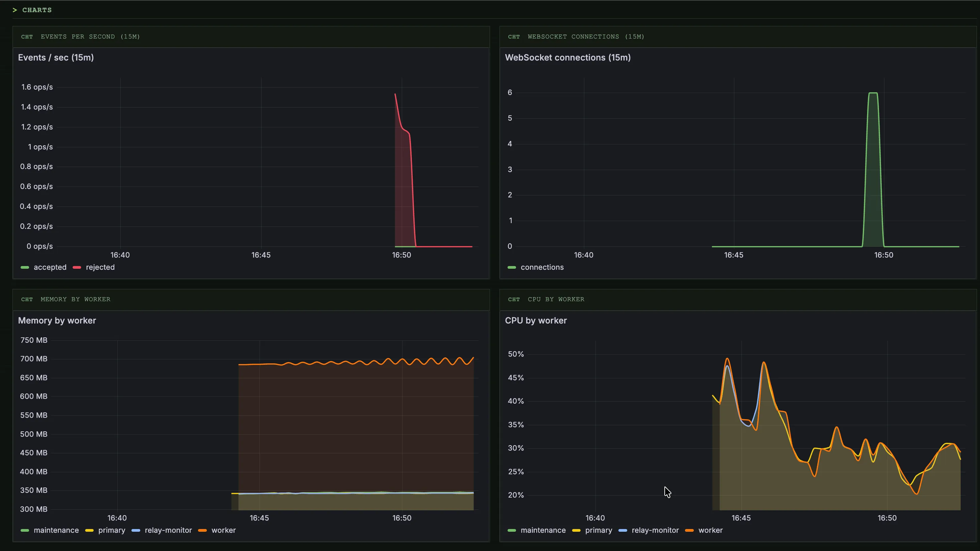This screenshot has height=551, width=980.
Task: Click the WebSocket connections (15m) panel title
Action: coord(568,57)
